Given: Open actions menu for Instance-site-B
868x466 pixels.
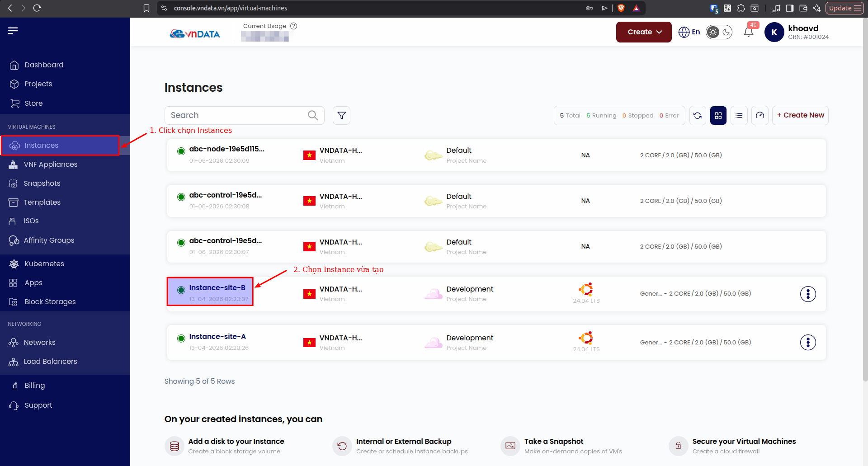Looking at the screenshot, I should (x=808, y=294).
